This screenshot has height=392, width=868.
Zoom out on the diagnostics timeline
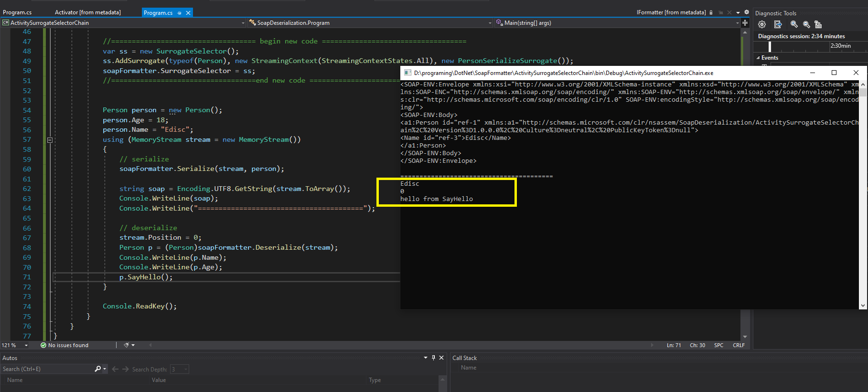click(806, 24)
